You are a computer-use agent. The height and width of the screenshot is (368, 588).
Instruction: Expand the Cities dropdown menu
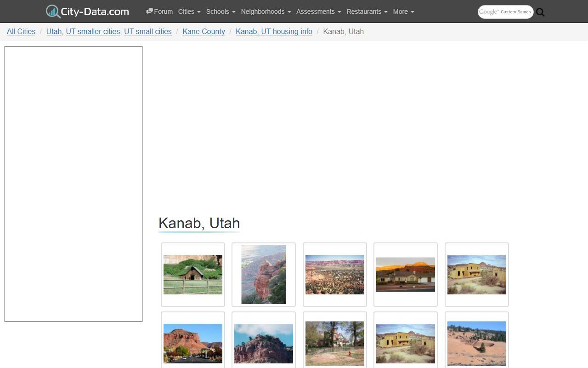pos(189,11)
